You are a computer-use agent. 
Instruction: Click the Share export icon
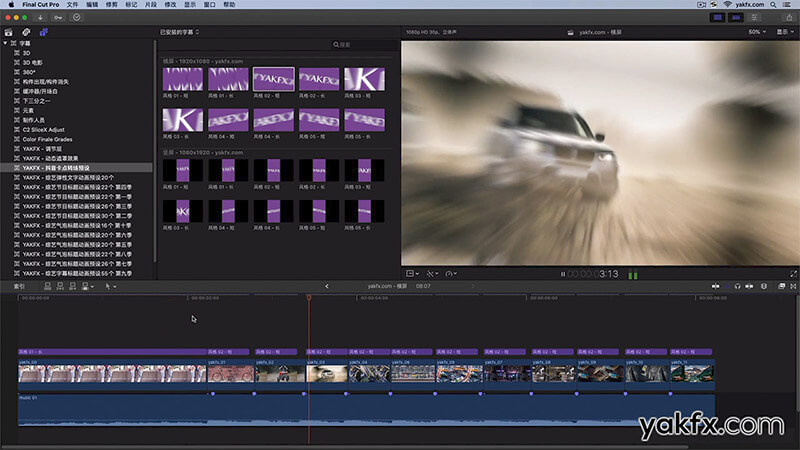789,17
